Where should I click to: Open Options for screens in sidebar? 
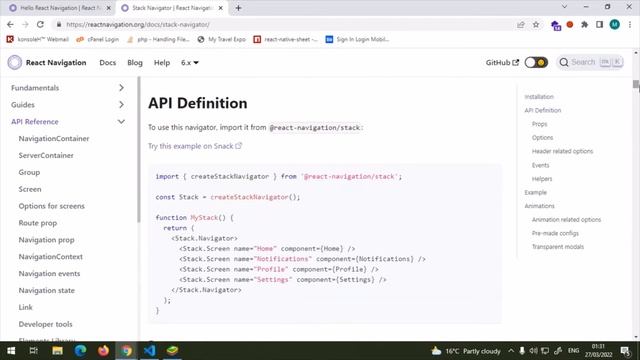coord(51,206)
